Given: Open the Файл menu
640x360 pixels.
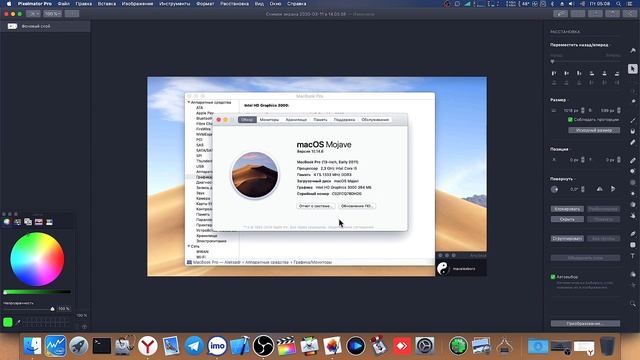Looking at the screenshot, I should click(x=63, y=4).
